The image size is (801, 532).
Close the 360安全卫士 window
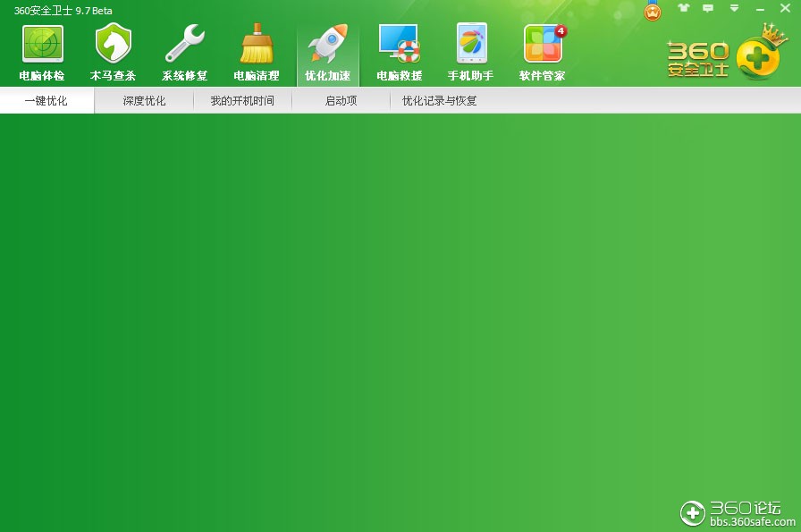click(x=785, y=8)
